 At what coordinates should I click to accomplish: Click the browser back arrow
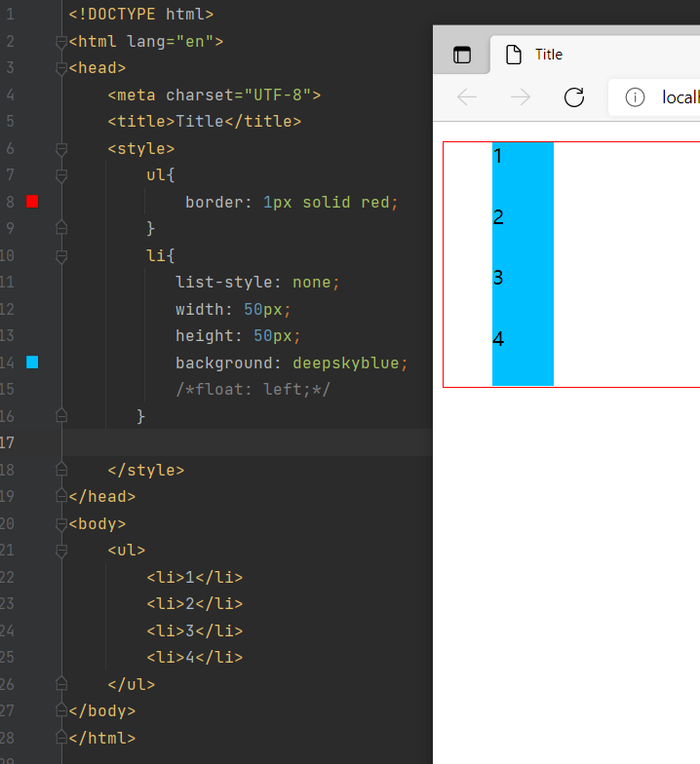point(466,97)
